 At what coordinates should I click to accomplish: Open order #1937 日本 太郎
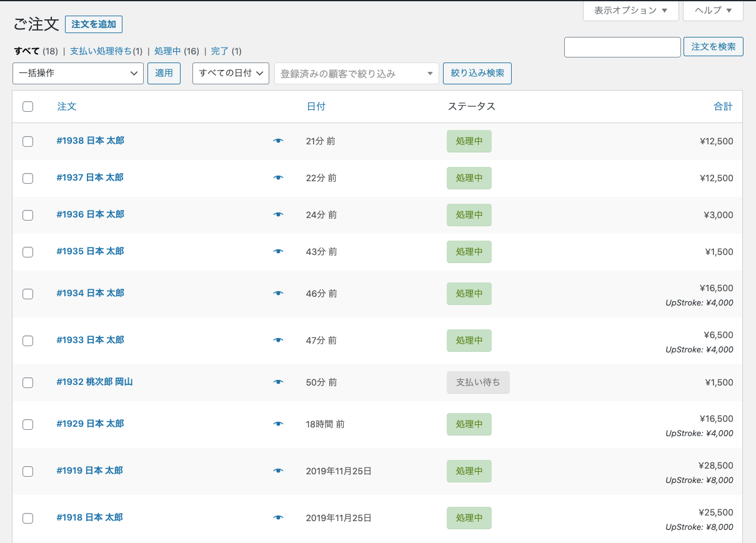click(90, 177)
